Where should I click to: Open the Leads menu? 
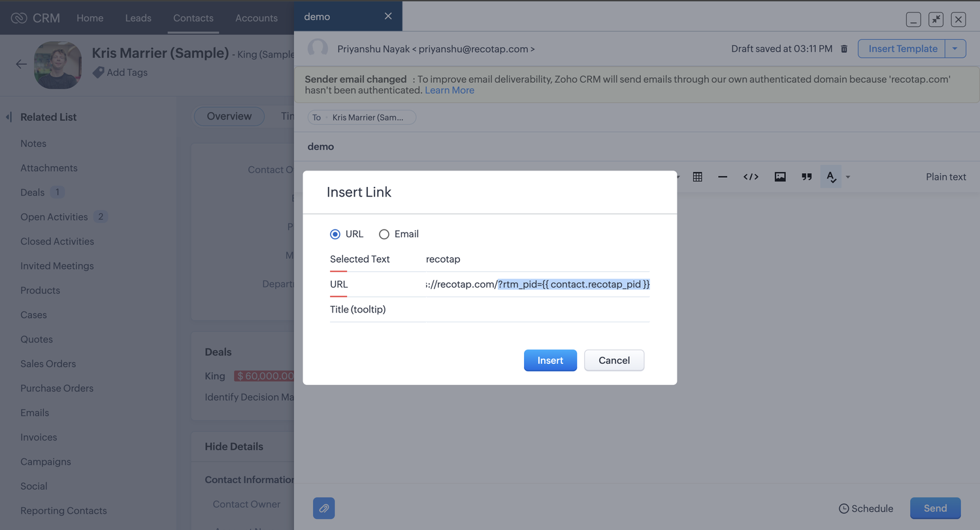pyautogui.click(x=139, y=18)
